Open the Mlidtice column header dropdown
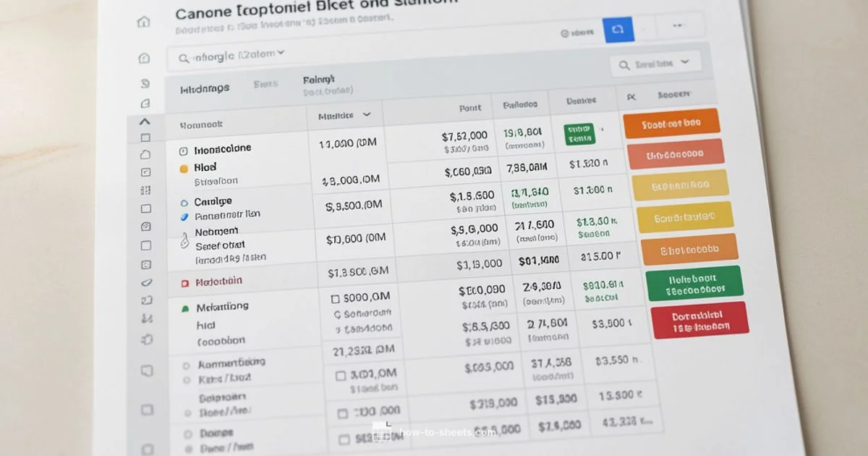Viewport: 868px width, 456px height. pyautogui.click(x=366, y=114)
